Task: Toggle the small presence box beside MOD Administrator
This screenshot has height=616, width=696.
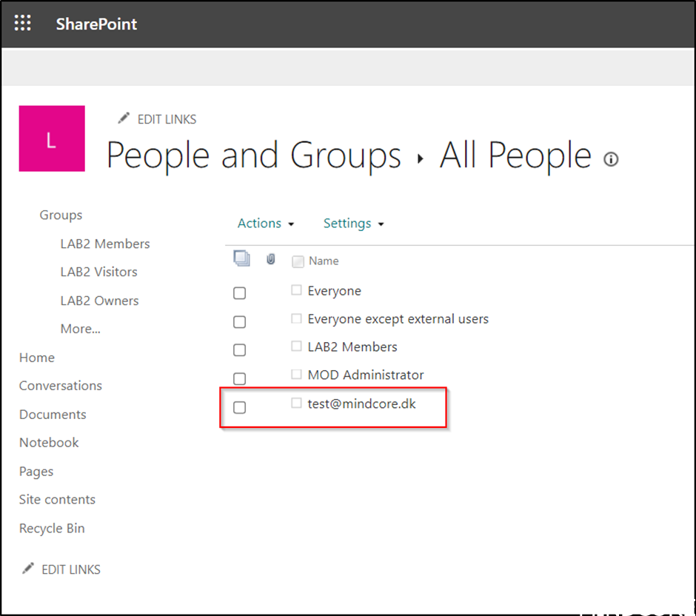Action: 296,374
